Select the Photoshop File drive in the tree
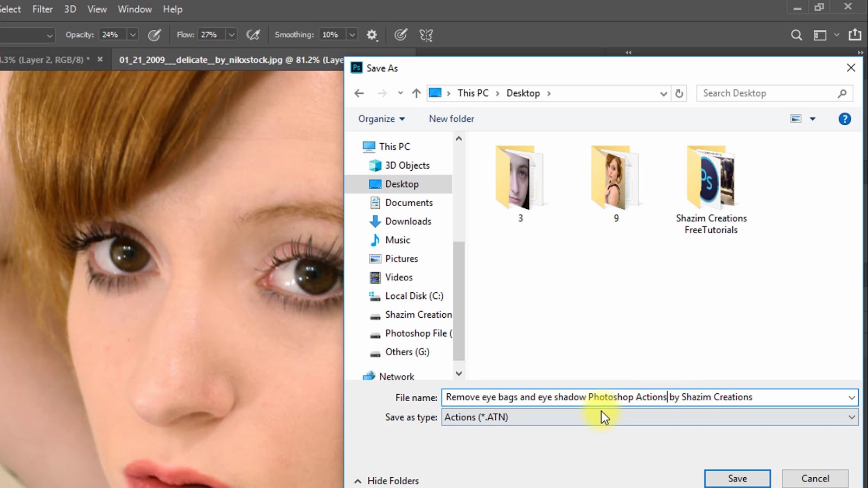 point(418,333)
